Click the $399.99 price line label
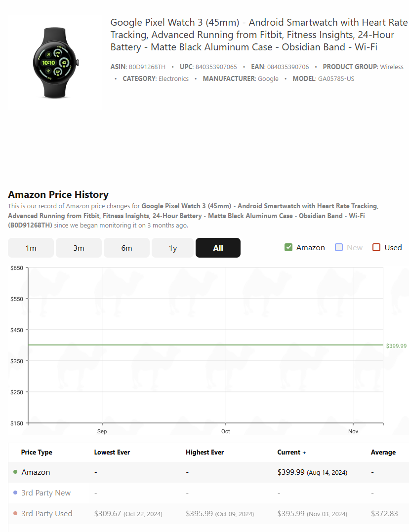Viewport: 409px width, 532px height. 396,346
